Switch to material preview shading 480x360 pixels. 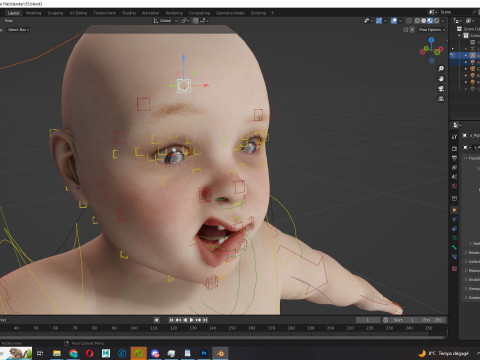[430, 21]
